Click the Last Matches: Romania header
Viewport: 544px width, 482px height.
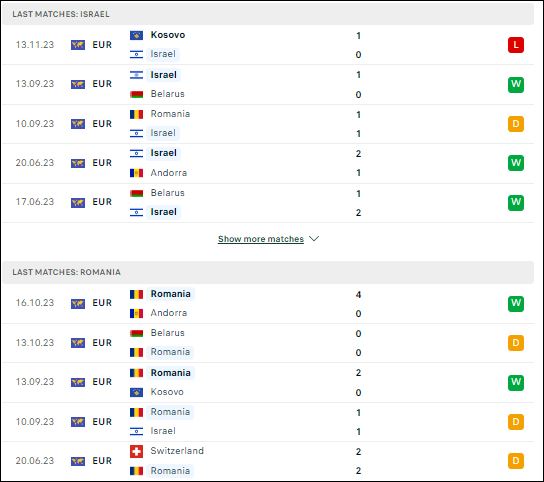[x=67, y=272]
